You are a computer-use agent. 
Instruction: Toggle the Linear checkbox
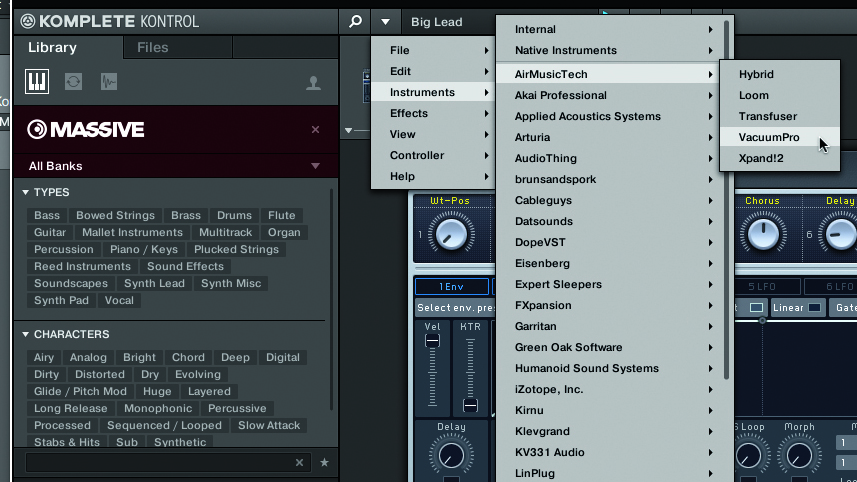pos(814,308)
